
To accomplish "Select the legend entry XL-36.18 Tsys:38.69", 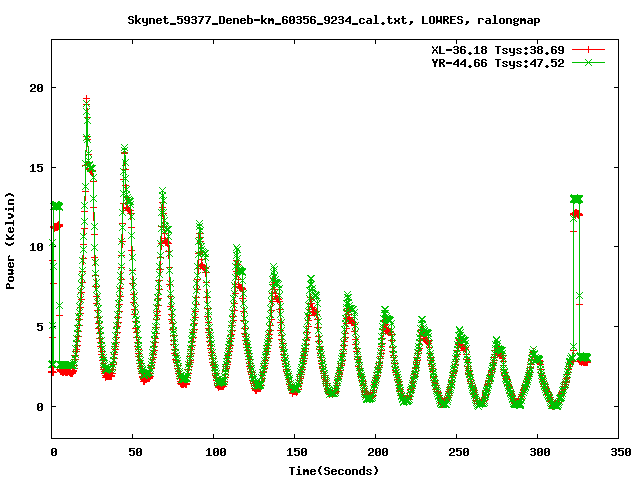I will pos(498,50).
